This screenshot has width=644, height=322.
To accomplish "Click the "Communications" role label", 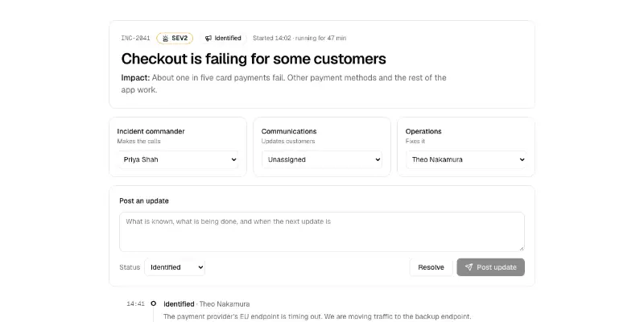I will [289, 131].
